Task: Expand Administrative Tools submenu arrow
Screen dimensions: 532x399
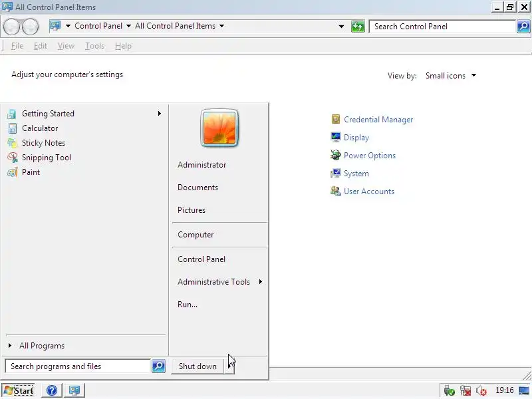Action: pos(260,281)
